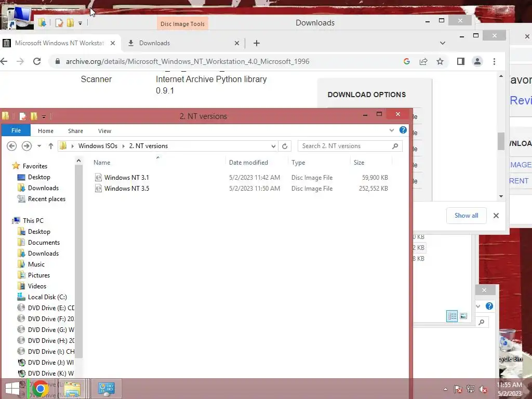View site security info via padlock icon
Image resolution: width=532 pixels, height=399 pixels.
coord(57,61)
